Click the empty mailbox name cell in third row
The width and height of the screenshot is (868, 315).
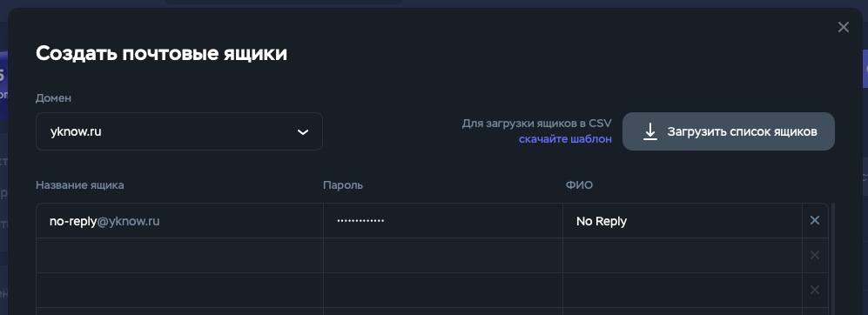[180, 290]
